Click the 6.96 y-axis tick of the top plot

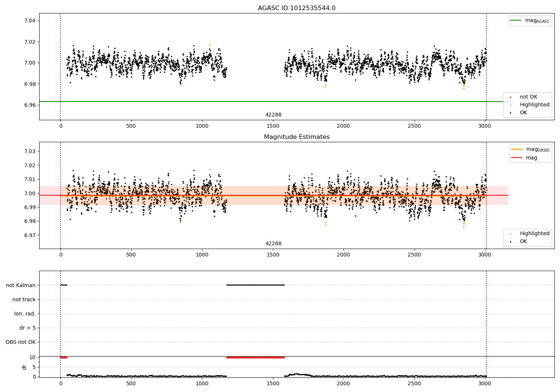(29, 105)
